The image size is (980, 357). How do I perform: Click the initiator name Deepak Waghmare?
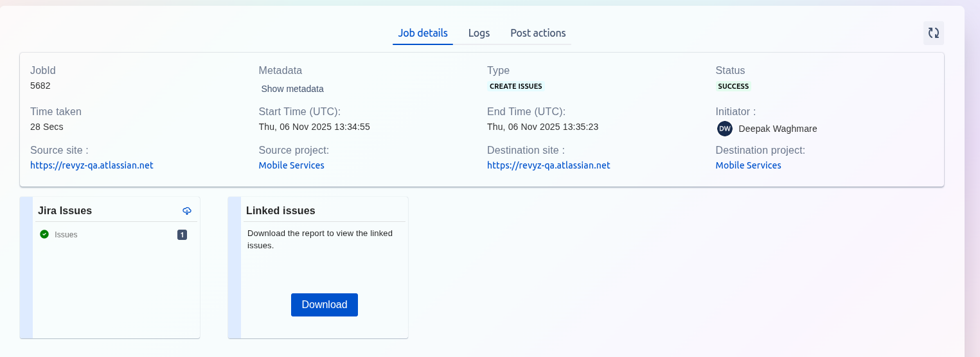click(x=778, y=129)
